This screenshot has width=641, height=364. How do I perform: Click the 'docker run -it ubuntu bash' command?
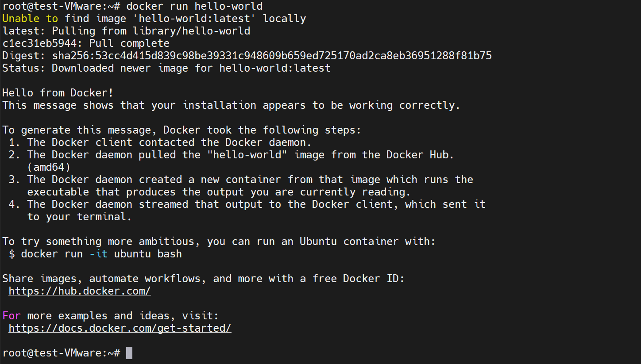[x=101, y=254]
